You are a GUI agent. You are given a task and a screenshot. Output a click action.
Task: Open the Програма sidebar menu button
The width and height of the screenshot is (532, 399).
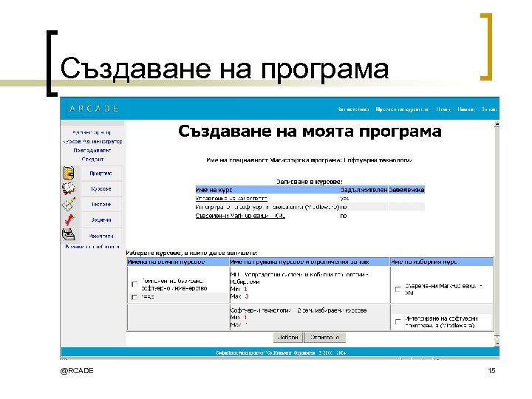click(x=101, y=174)
